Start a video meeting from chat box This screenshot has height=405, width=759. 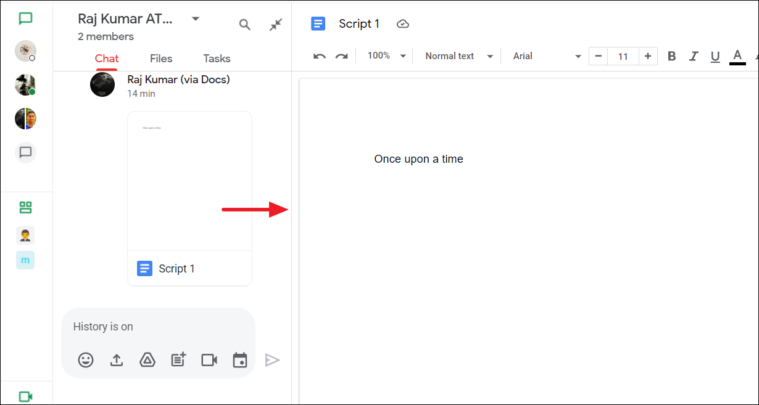tap(209, 360)
